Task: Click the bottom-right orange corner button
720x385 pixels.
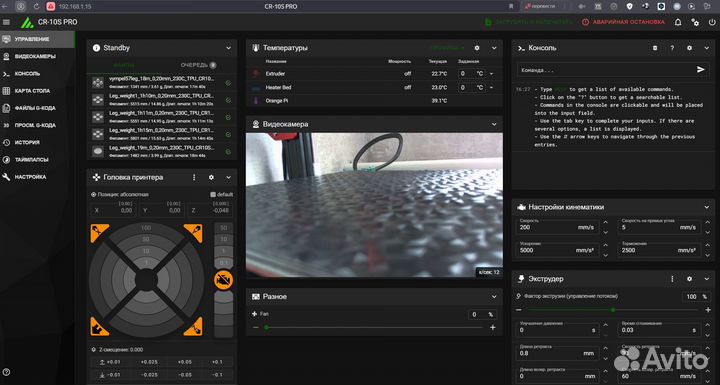Action: (x=193, y=327)
